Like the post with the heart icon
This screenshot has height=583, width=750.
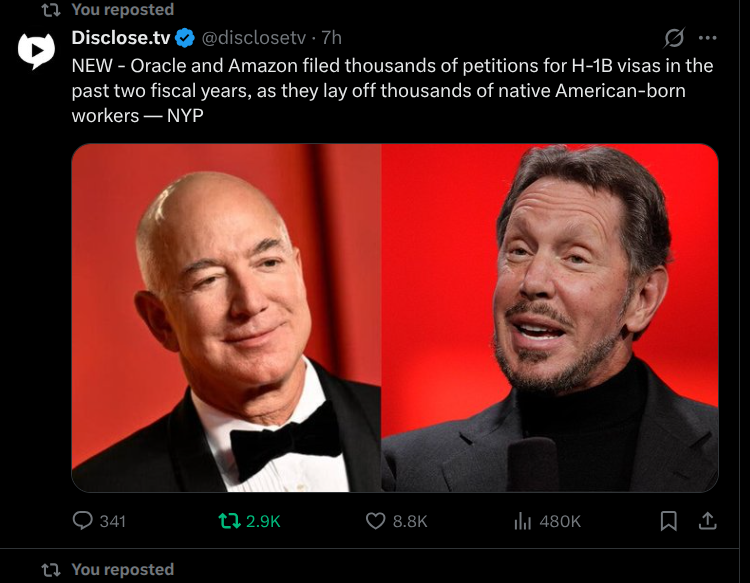click(x=376, y=520)
